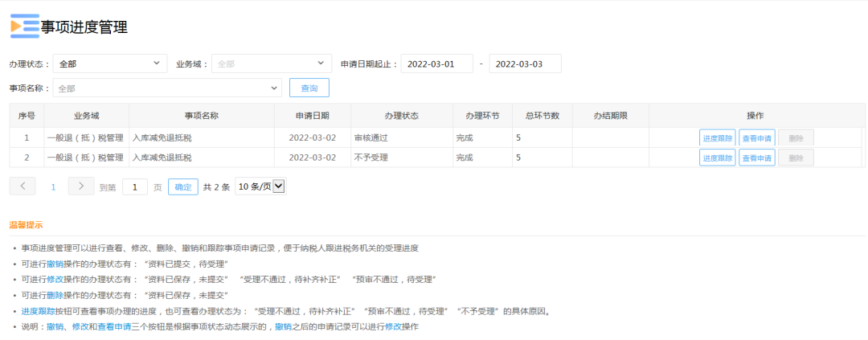This screenshot has height=340, width=868.
Task: Click the 办理状态 column header
Action: 401,116
